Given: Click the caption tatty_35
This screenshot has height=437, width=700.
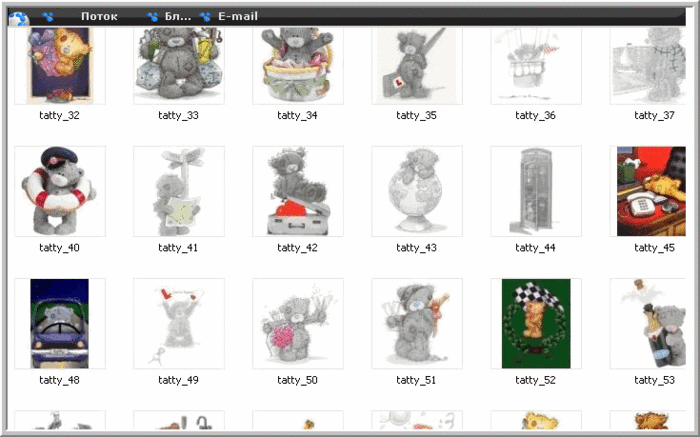Looking at the screenshot, I should click(417, 116).
